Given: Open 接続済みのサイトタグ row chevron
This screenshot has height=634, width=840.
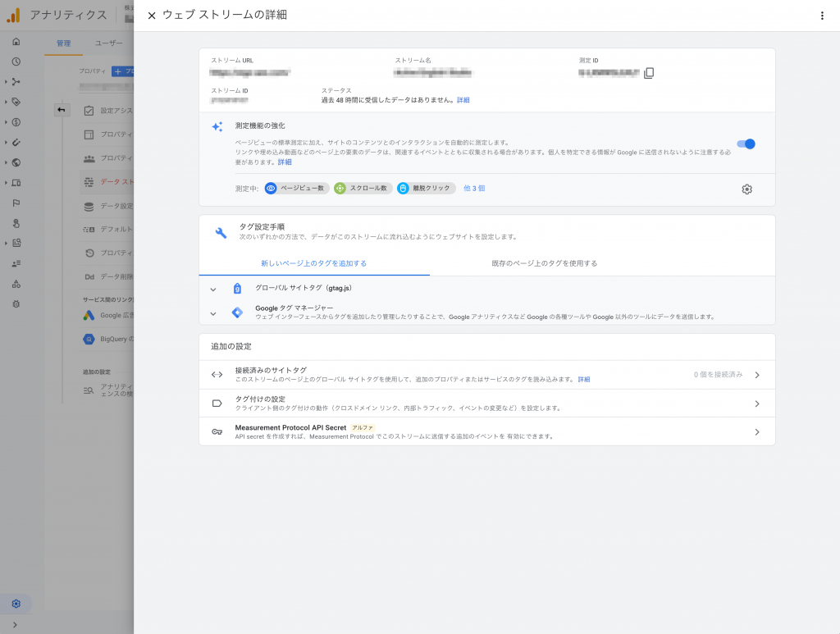Looking at the screenshot, I should point(757,375).
